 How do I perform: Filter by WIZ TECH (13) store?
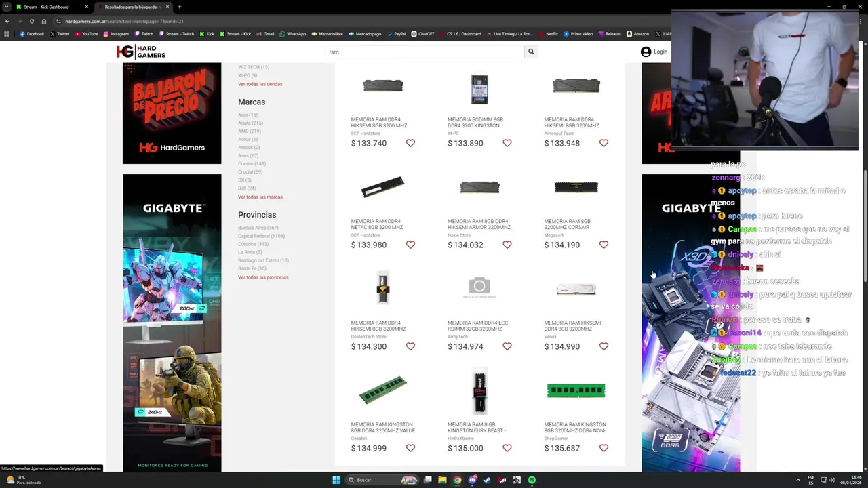(254, 67)
